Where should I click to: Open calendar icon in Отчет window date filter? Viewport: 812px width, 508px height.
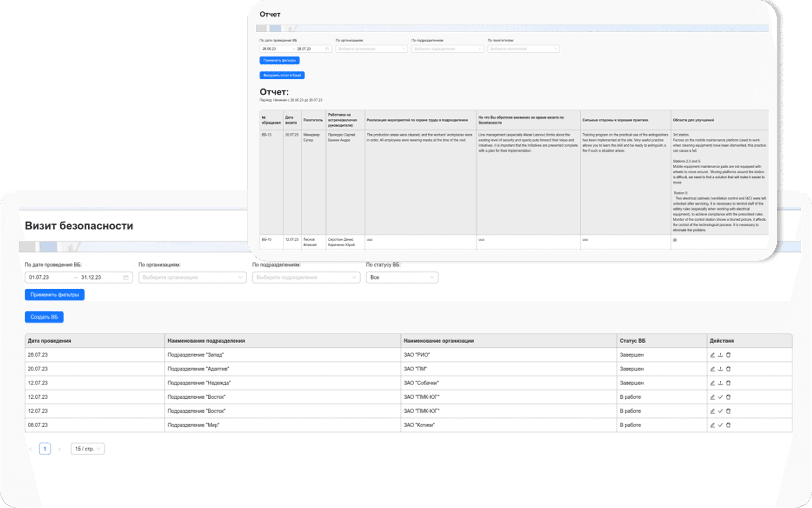point(327,49)
